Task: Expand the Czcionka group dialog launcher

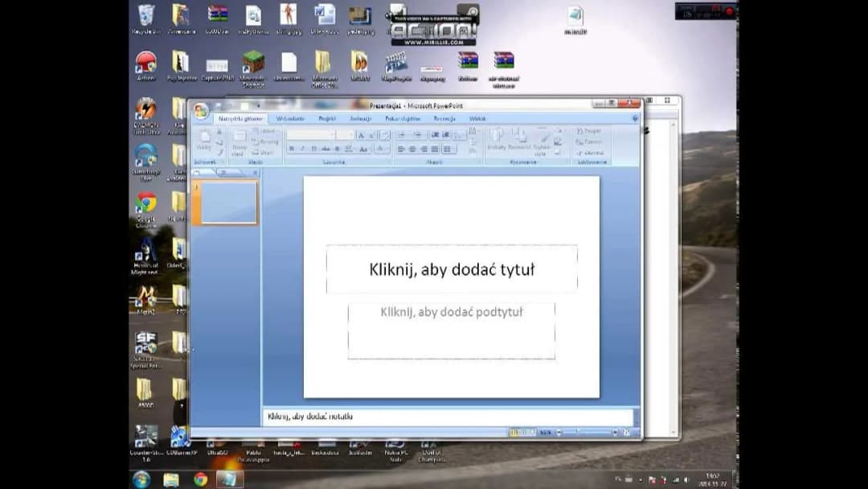Action: 388,162
